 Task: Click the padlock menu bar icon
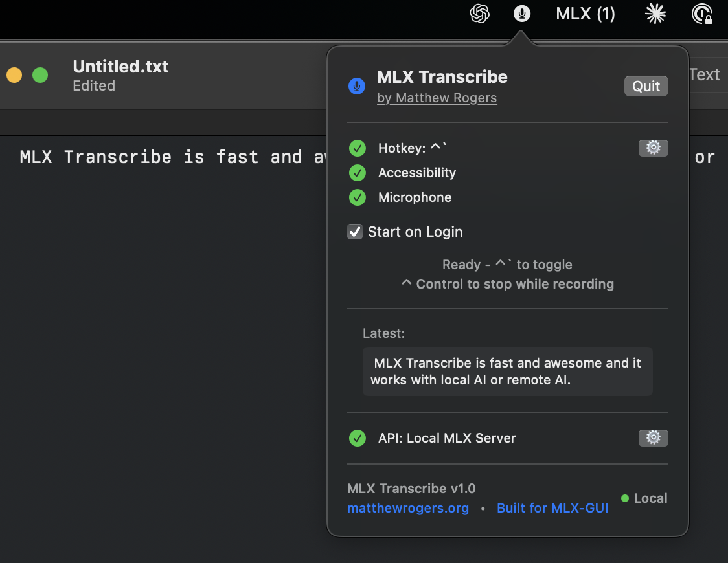click(703, 14)
